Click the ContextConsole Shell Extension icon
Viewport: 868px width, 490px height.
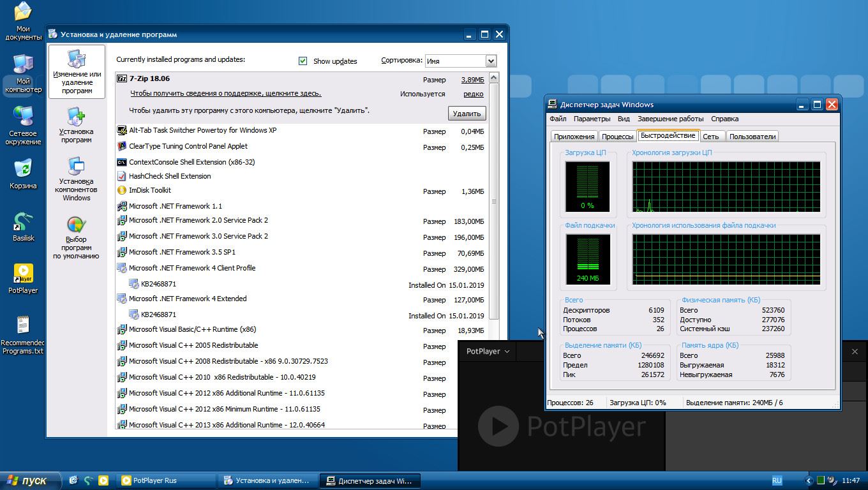123,162
